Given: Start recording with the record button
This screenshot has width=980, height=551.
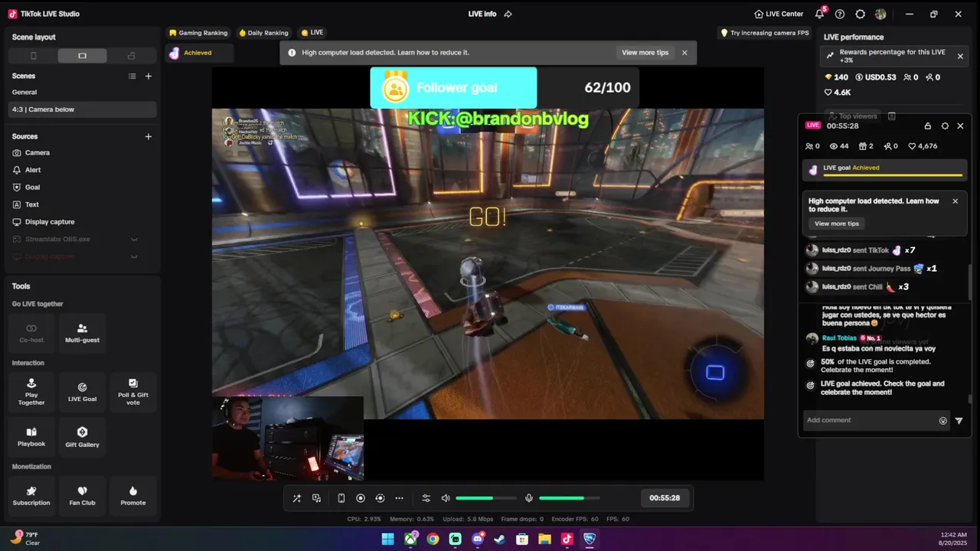Looking at the screenshot, I should coord(361,498).
